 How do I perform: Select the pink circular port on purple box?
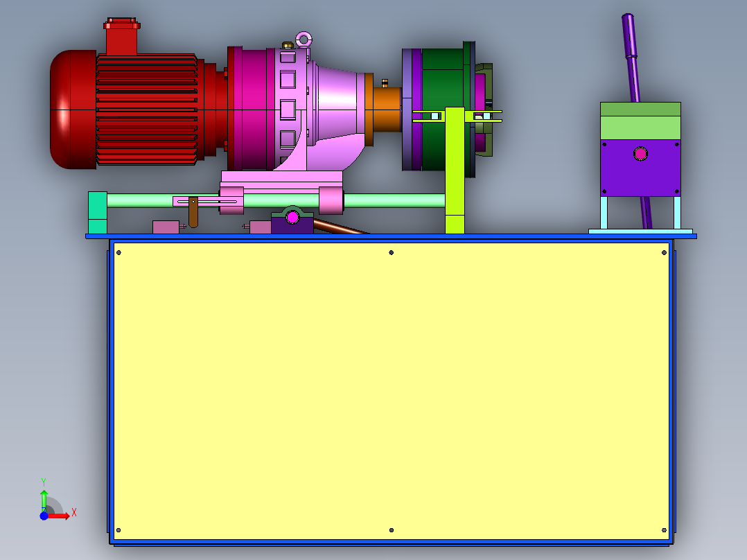click(641, 153)
